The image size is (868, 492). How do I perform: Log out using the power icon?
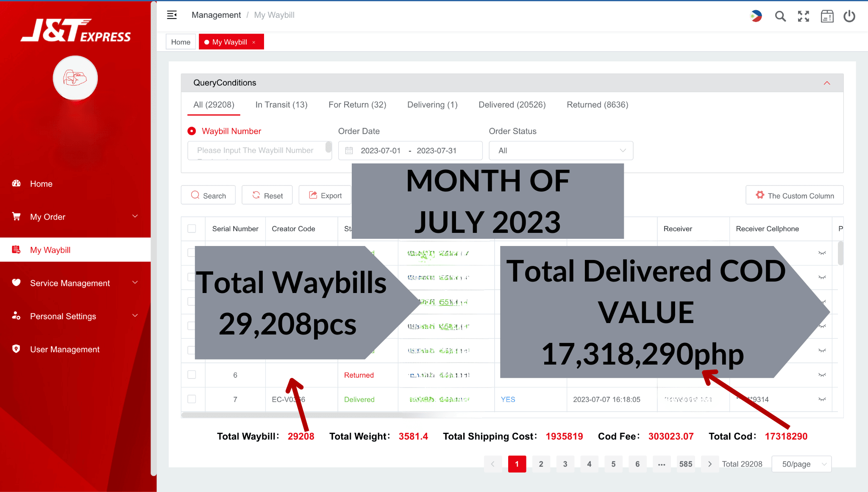[849, 16]
